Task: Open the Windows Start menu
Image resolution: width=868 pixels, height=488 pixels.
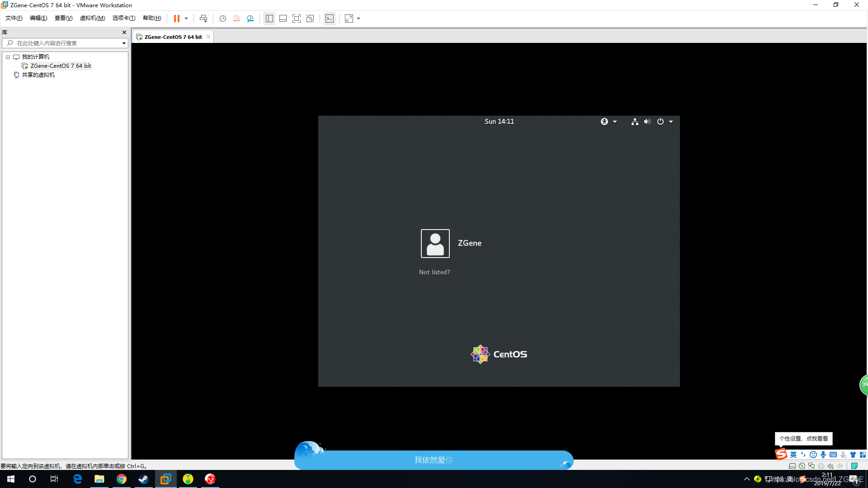Action: click(x=11, y=479)
